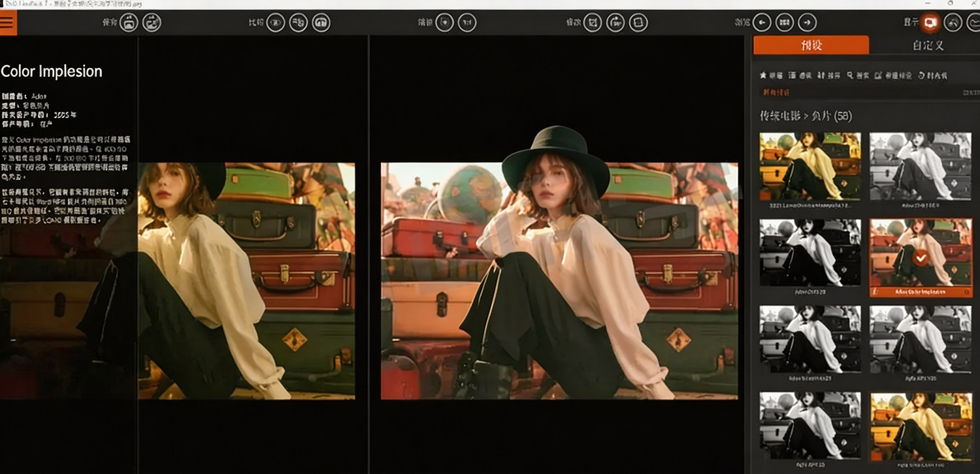Toggle the star favorites filter
This screenshot has height=474, width=980.
pos(771,76)
